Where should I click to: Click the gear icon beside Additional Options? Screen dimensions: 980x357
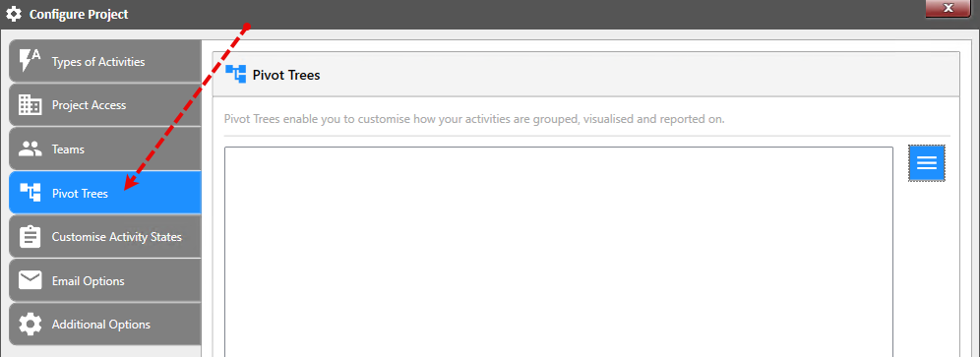(30, 325)
